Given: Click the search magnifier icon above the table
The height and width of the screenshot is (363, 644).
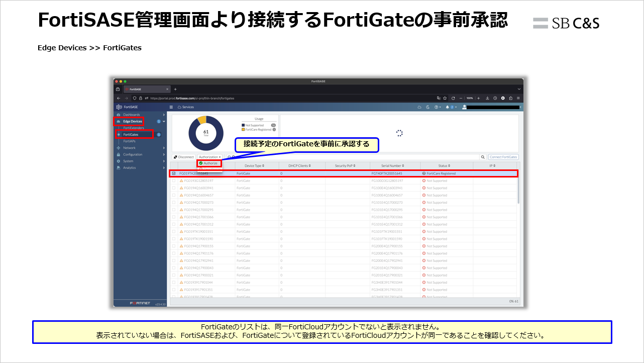Looking at the screenshot, I should 483,157.
